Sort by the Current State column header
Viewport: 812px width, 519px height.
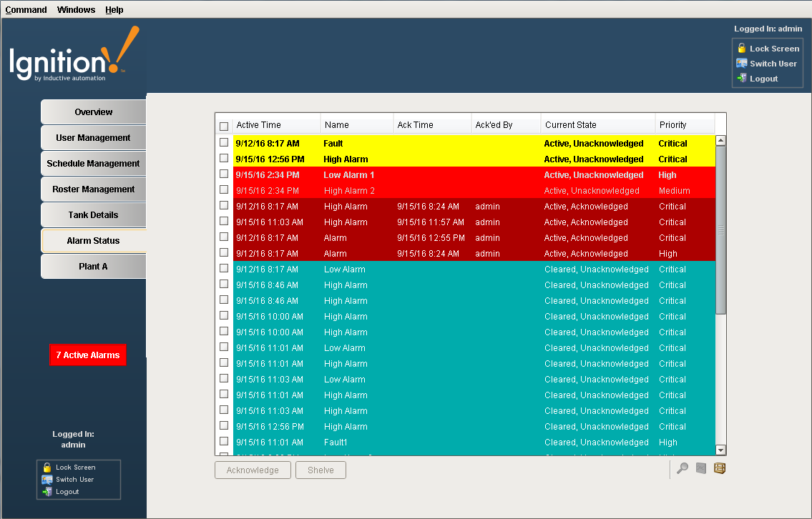coord(598,124)
